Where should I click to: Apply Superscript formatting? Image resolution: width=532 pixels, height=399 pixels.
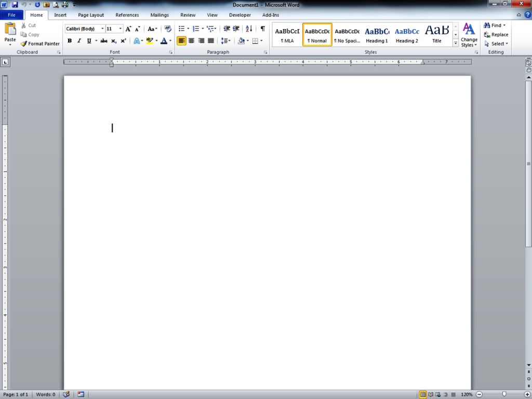[123, 41]
